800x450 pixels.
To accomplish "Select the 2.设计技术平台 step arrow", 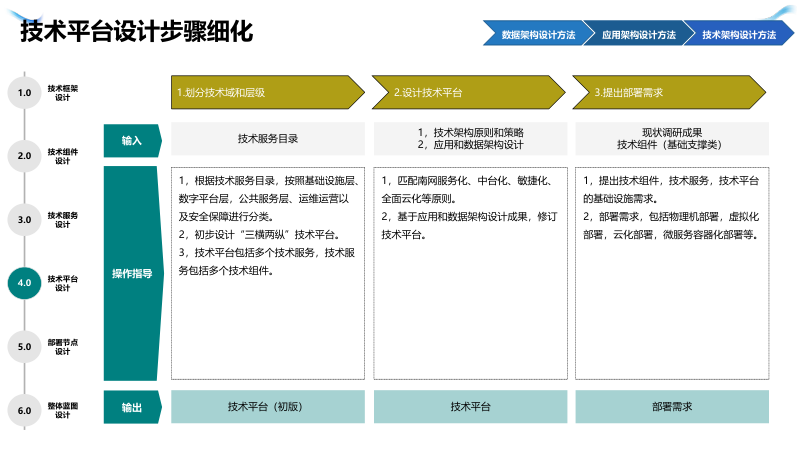I will [x=469, y=92].
